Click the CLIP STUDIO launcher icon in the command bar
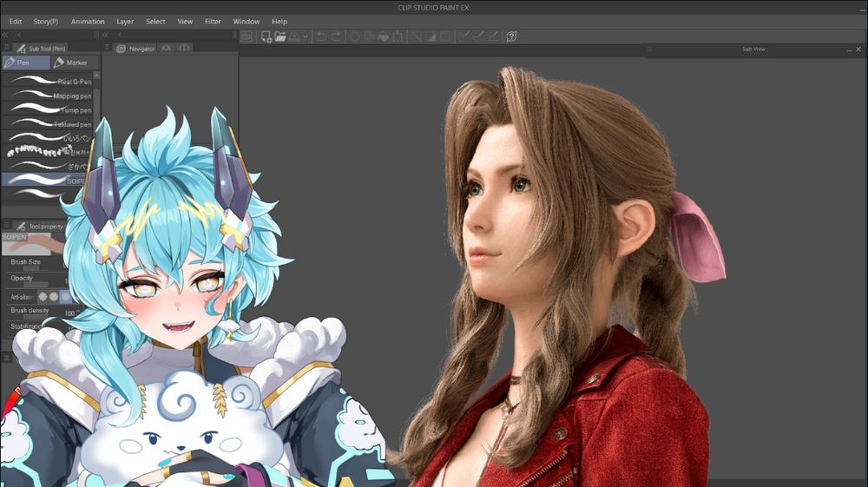Viewport: 868px width, 487px height. [x=247, y=36]
